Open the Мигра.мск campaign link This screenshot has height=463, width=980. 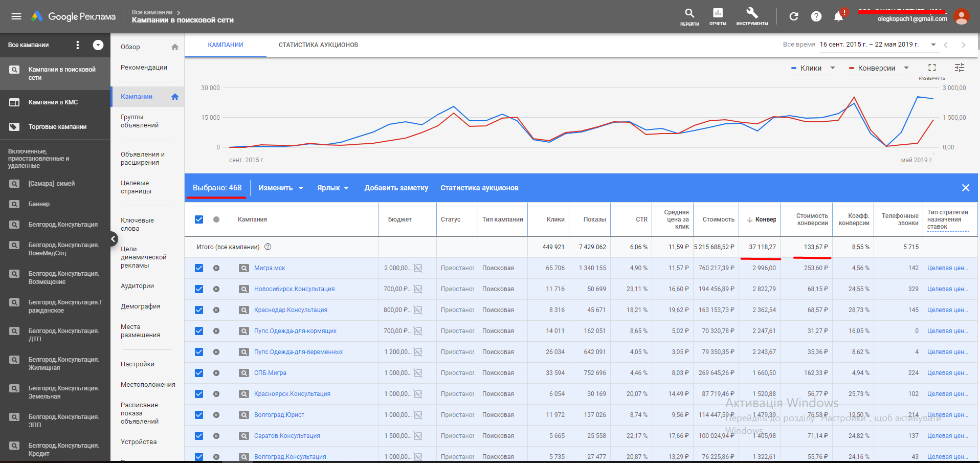pyautogui.click(x=270, y=268)
